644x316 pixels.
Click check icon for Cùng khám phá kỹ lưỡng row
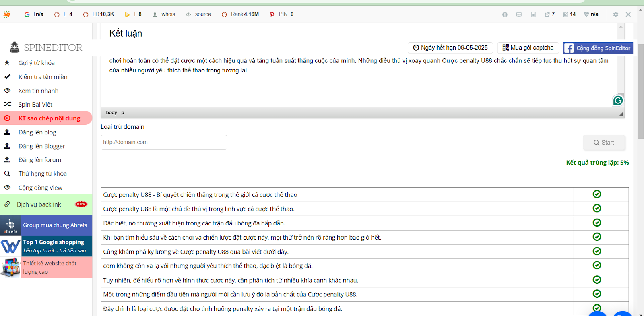[597, 251]
